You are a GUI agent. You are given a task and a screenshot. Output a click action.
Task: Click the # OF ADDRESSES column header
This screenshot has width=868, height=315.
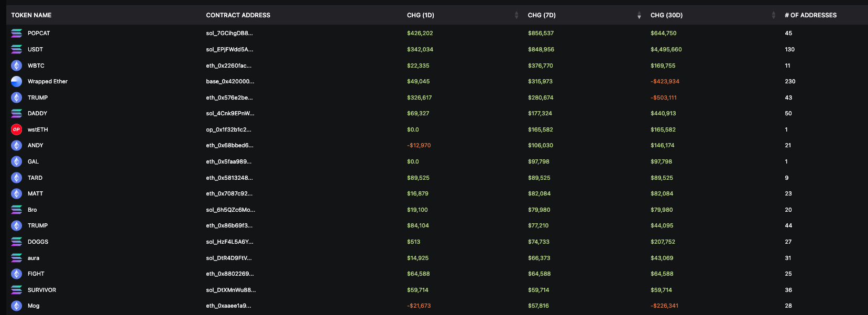click(810, 15)
